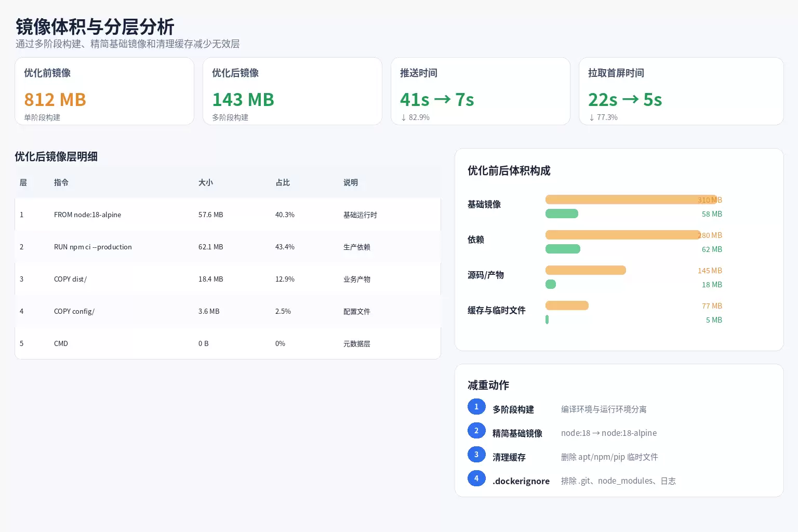Select the FROM node:18-alpine instruction cell
Image resolution: width=798 pixels, height=532 pixels.
tap(87, 215)
